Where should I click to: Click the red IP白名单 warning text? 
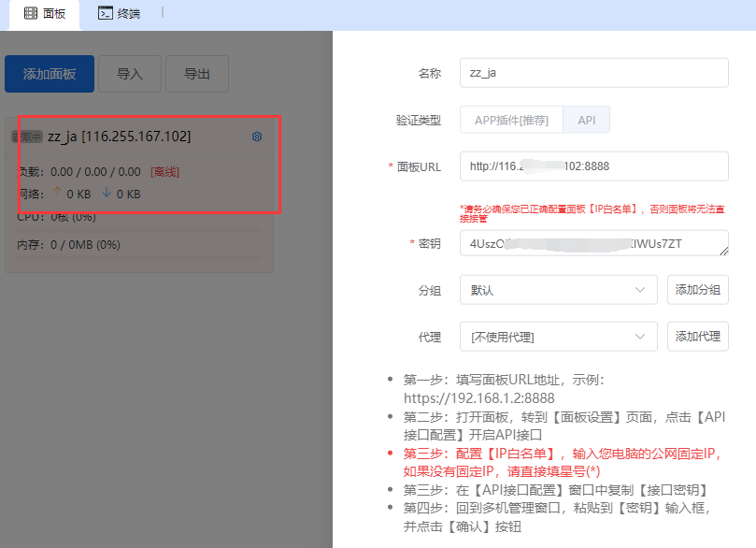tap(592, 214)
